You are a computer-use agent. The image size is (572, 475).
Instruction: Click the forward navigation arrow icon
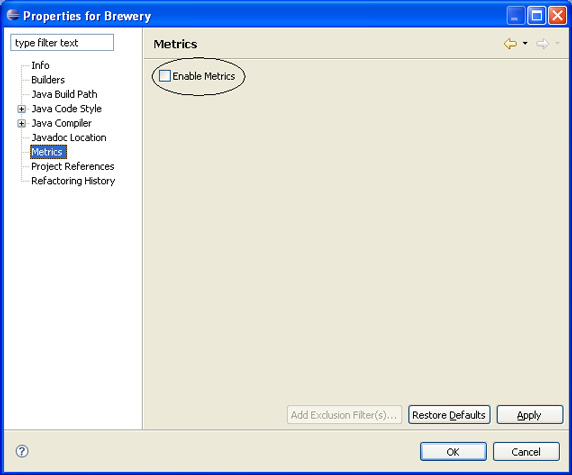tap(542, 44)
